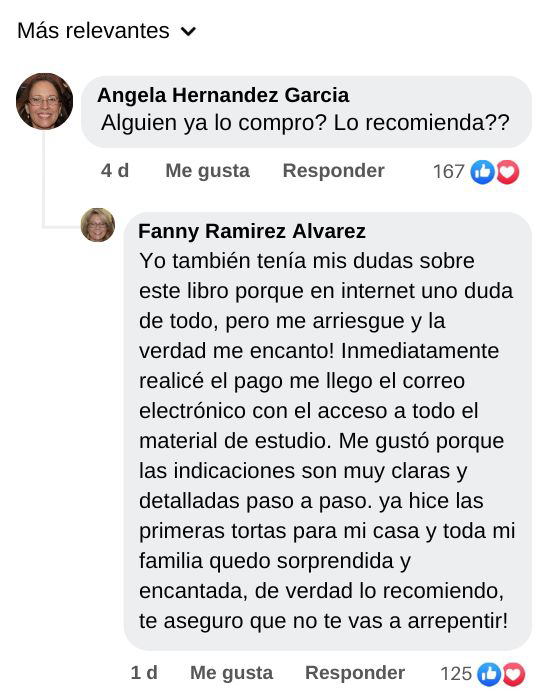
Task: Click the heart reaction icon on Angela's comment
Action: [x=507, y=172]
